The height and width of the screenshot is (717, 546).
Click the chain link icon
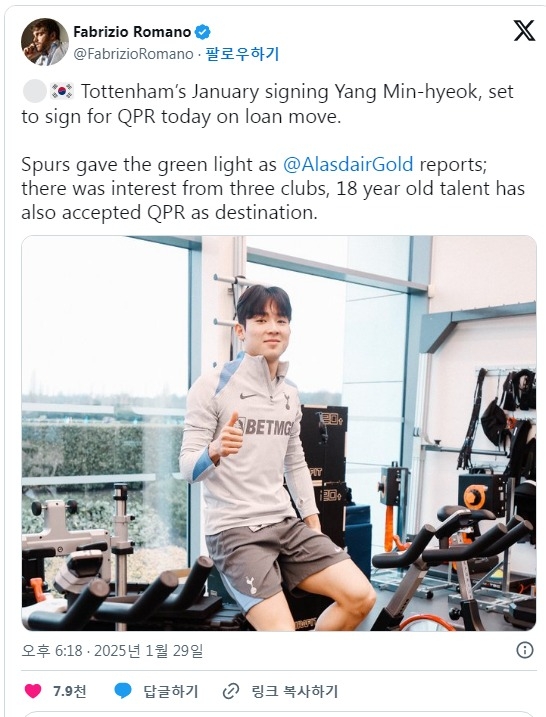click(x=231, y=691)
